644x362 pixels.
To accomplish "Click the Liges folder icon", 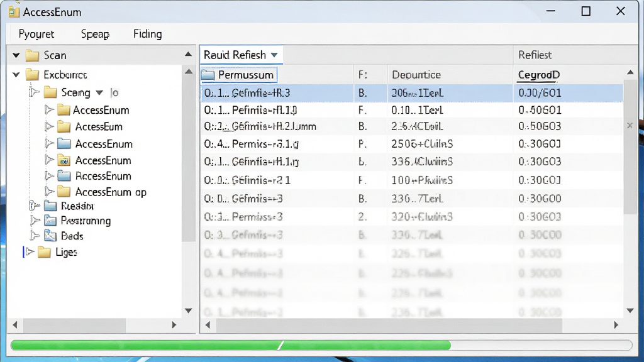I will [44, 252].
